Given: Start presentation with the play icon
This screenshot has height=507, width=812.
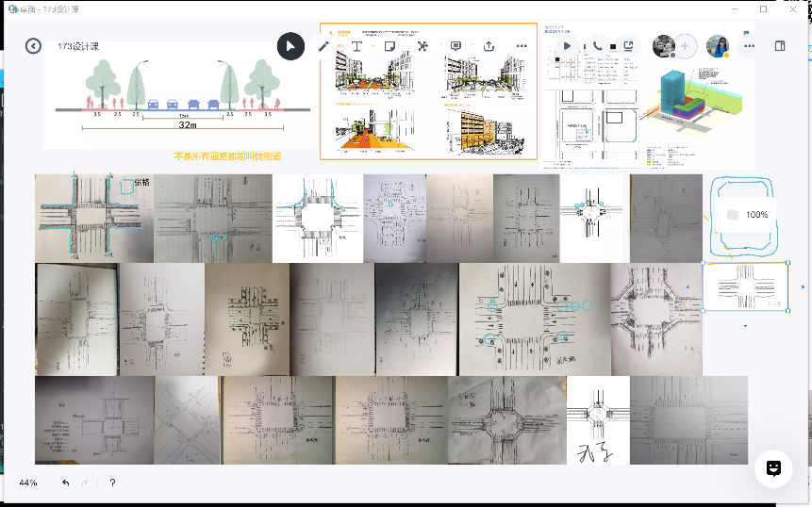Looking at the screenshot, I should (567, 45).
